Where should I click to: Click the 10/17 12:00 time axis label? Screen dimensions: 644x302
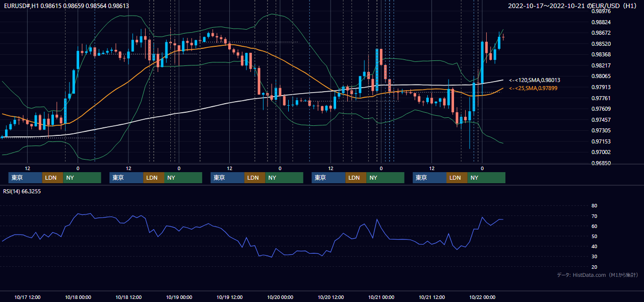[x=27, y=297]
